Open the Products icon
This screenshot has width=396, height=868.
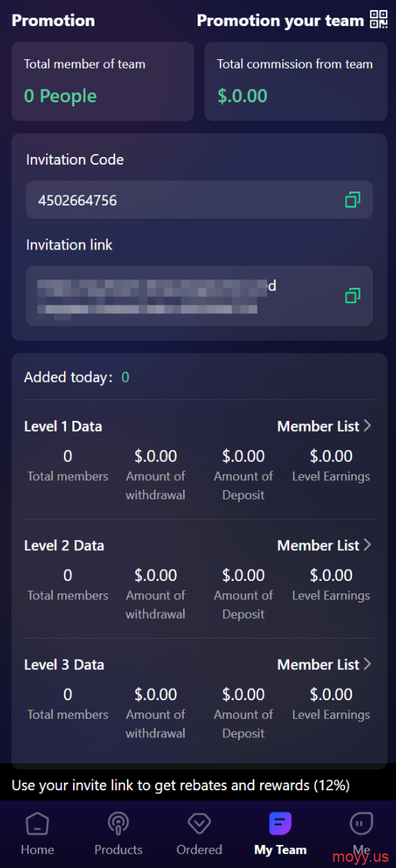(x=118, y=823)
